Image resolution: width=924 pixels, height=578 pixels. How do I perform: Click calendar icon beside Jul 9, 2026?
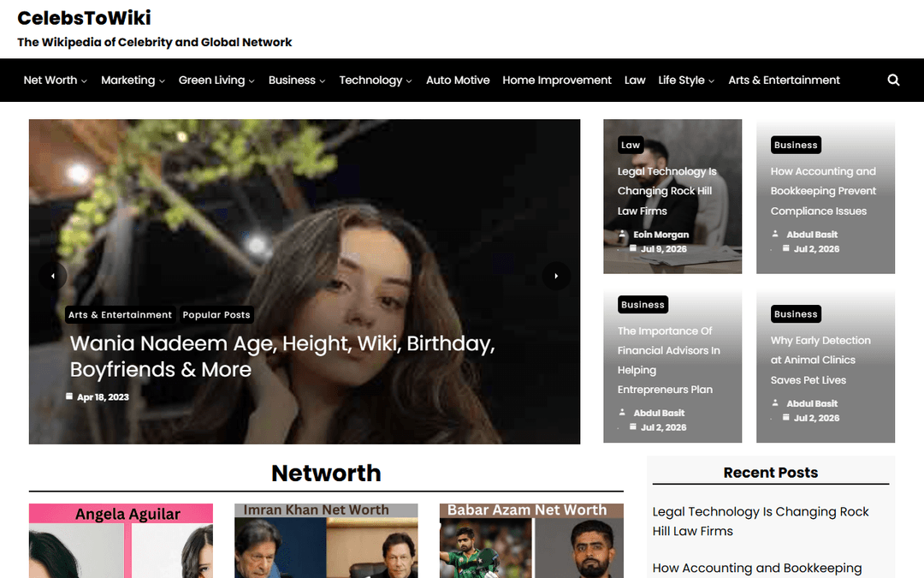(633, 248)
